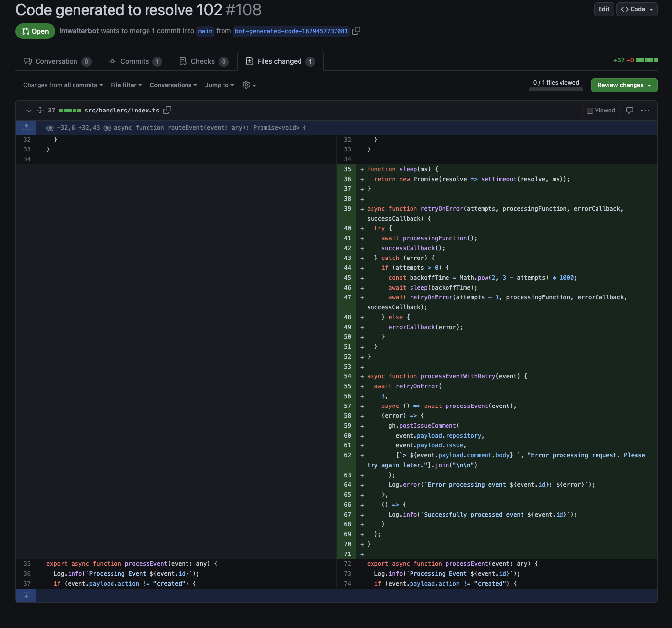This screenshot has width=672, height=628.
Task: Collapse the src/handlers/index.ts file diff
Action: click(28, 111)
